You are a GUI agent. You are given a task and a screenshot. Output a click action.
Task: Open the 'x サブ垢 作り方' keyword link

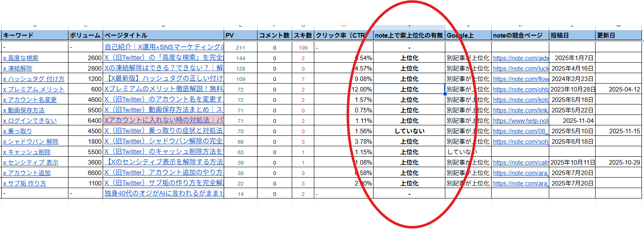25,183
